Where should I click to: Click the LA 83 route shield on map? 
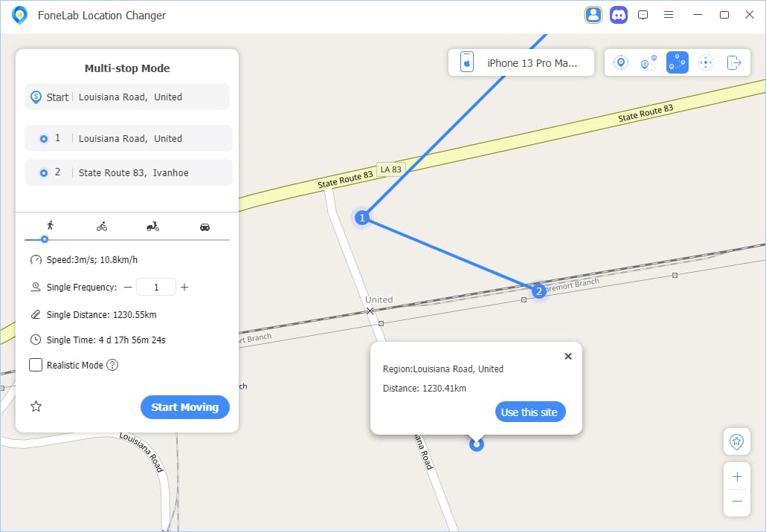(x=391, y=169)
